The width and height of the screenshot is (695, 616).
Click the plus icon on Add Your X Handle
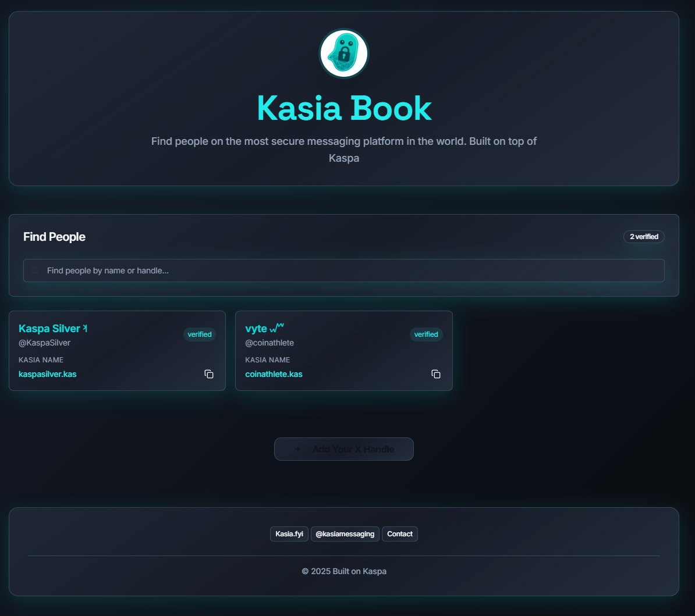click(x=298, y=449)
